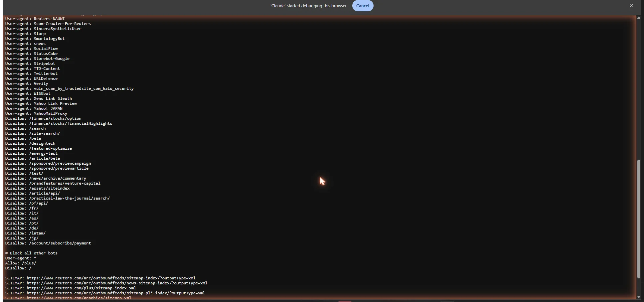Click the 'SinceraSyntheticUser' user-agent line

tap(43, 29)
